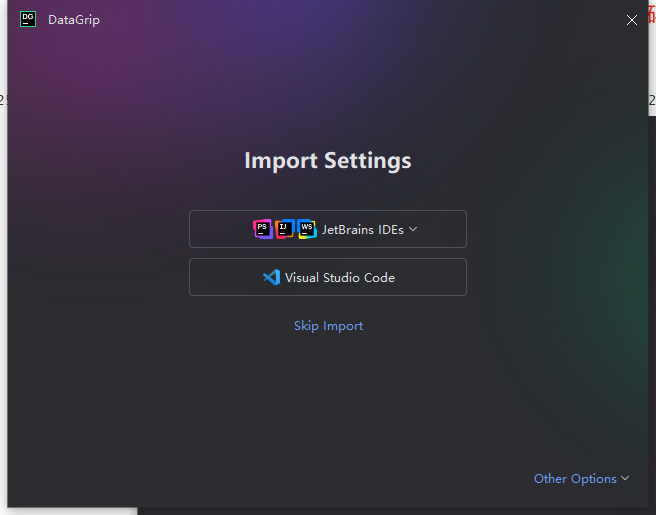The height and width of the screenshot is (515, 656).
Task: Click the DataGrip logo icon
Action: [x=28, y=19]
